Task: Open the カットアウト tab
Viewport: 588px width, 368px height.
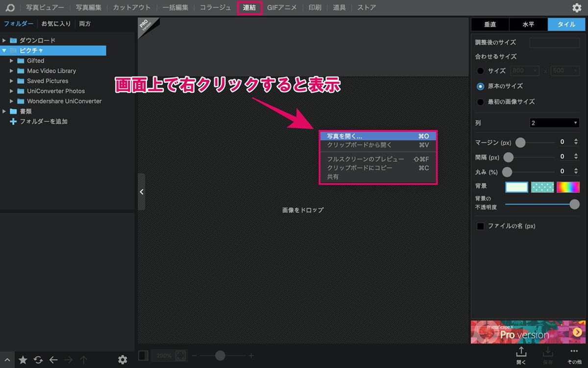Action: coord(132,7)
